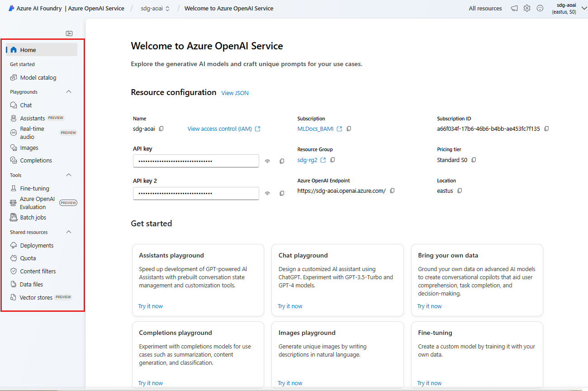Click the Get started sidebar label
The width and height of the screenshot is (588, 391).
tap(23, 64)
